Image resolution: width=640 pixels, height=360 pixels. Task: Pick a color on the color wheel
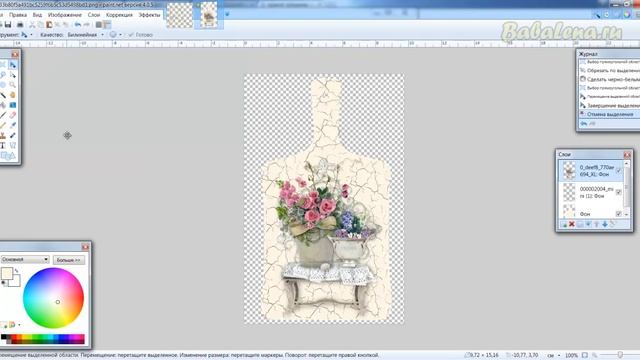click(x=53, y=298)
